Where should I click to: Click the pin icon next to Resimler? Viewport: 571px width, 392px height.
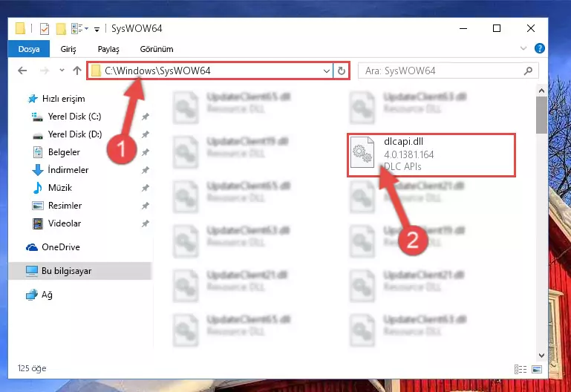pyautogui.click(x=146, y=206)
